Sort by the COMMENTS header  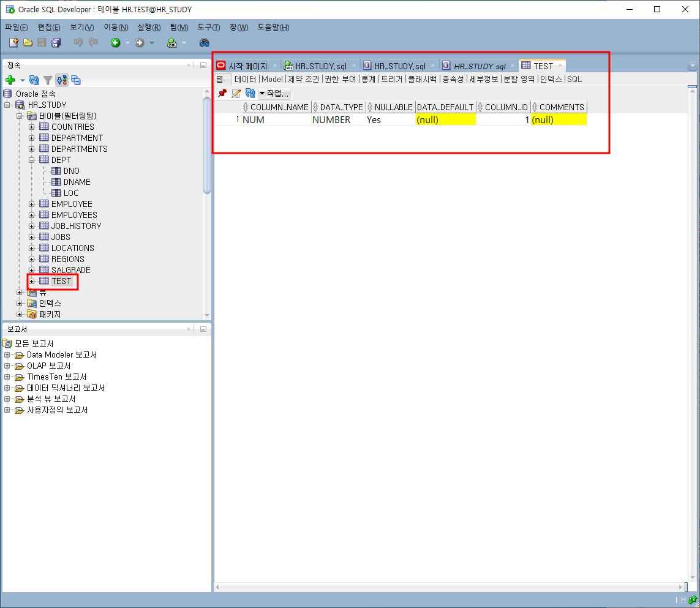point(559,107)
